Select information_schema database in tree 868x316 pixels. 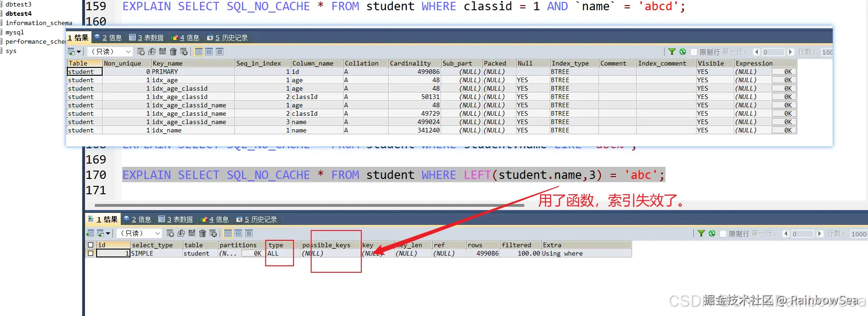pyautogui.click(x=39, y=23)
